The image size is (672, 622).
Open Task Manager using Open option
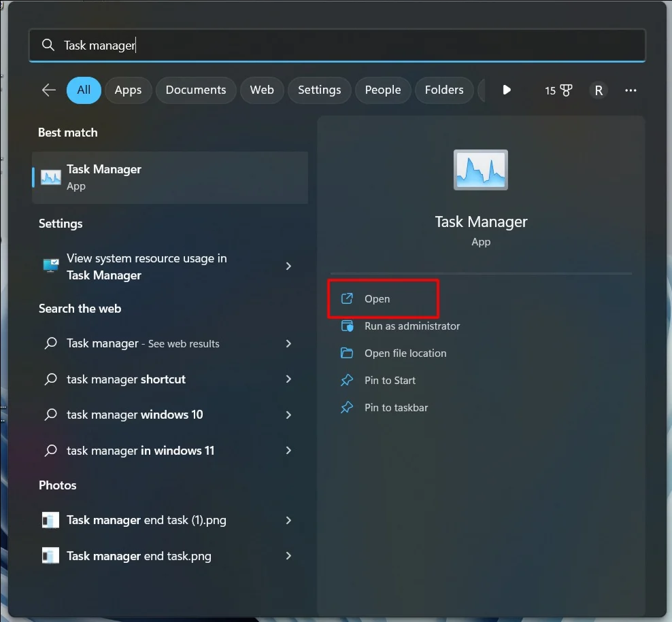point(377,299)
